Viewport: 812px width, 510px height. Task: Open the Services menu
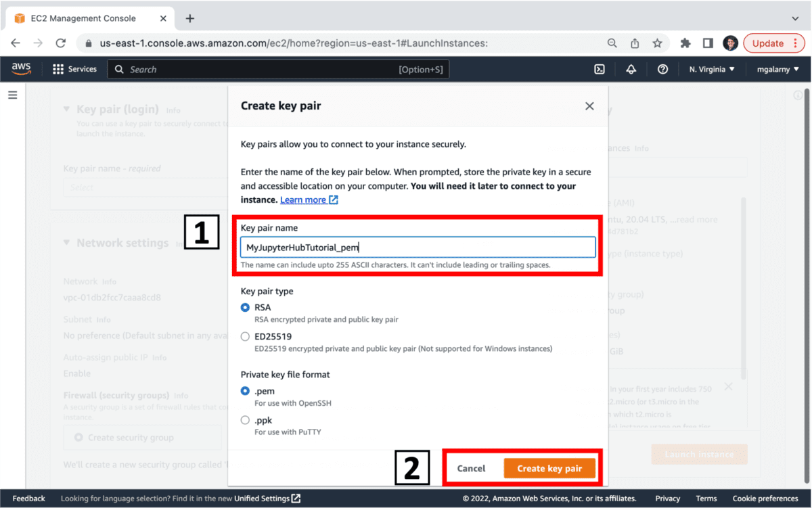(74, 69)
